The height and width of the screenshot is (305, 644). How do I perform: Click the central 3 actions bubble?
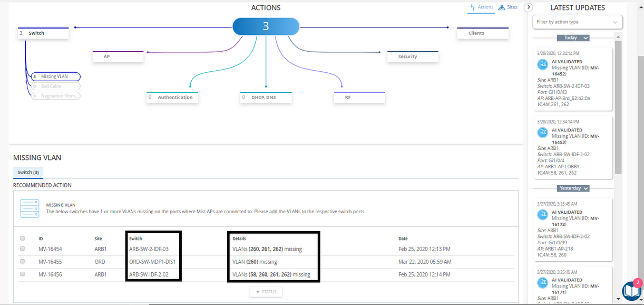266,26
